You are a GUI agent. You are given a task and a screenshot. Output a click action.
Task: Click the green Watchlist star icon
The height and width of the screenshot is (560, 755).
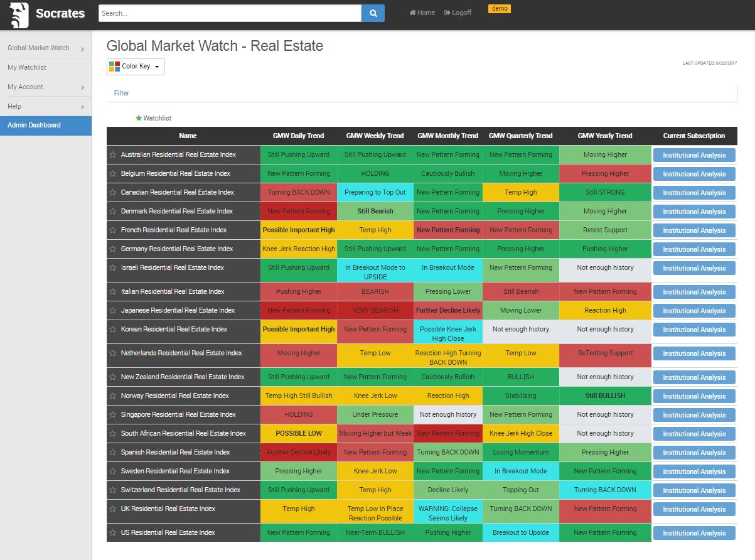click(x=139, y=118)
